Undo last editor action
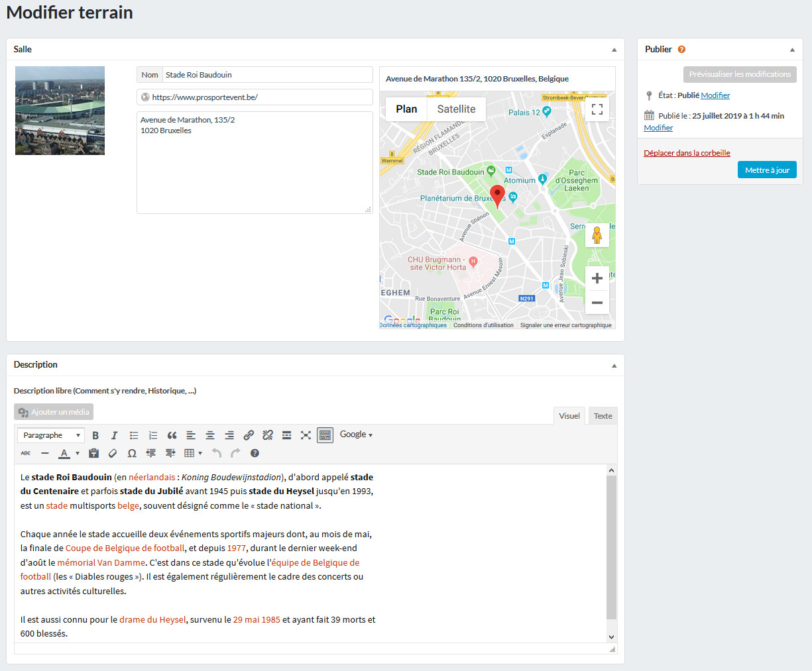This screenshot has height=671, width=812. point(217,453)
